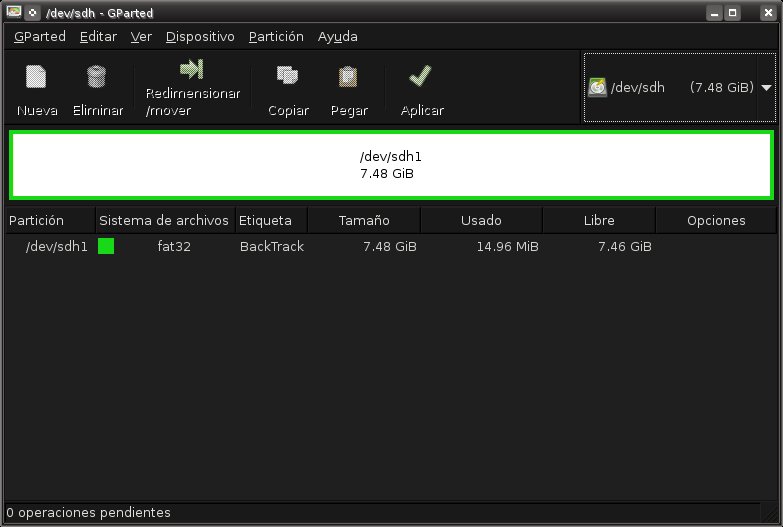Select the /dev/sdh1 row in partition list
This screenshot has height=527, width=783.
(x=392, y=246)
